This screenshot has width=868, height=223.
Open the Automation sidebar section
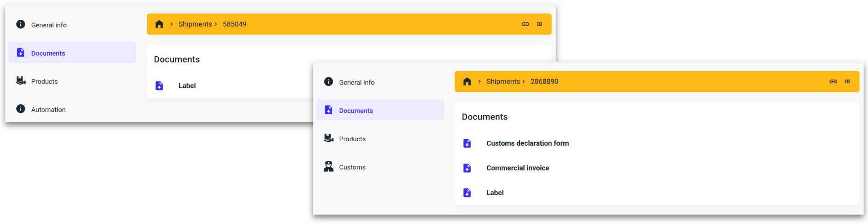48,110
